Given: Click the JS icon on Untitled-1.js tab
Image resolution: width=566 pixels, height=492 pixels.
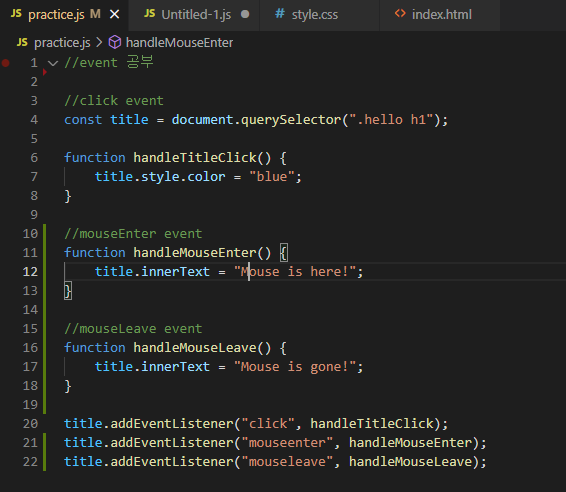Looking at the screenshot, I should point(149,14).
